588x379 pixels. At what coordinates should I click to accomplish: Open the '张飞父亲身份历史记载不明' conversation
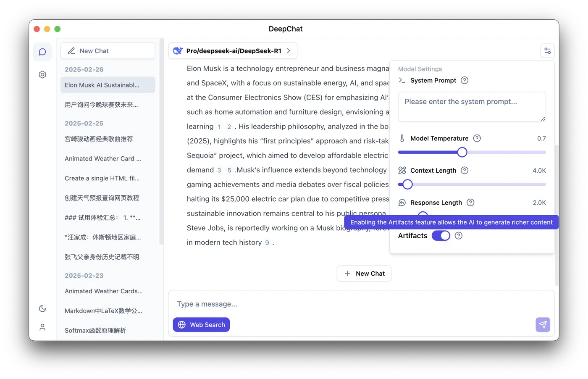(x=108, y=257)
